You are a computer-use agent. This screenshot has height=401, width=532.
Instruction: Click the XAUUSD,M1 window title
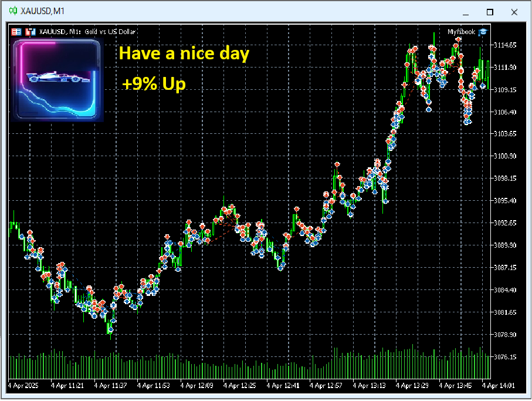(x=42, y=11)
